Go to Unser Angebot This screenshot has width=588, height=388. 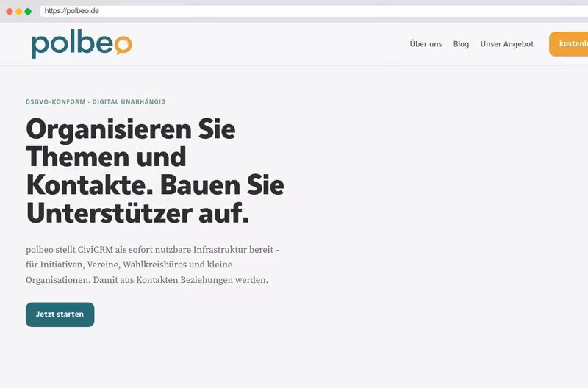click(506, 44)
